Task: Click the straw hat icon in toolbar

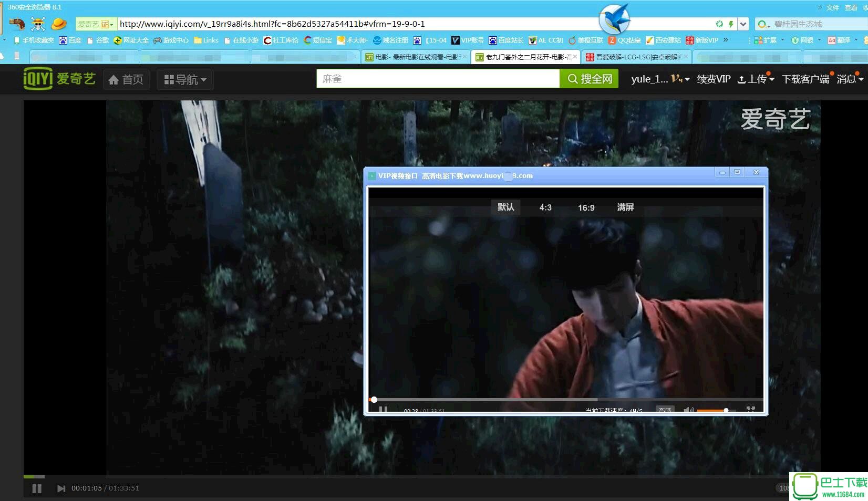Action: pos(59,24)
